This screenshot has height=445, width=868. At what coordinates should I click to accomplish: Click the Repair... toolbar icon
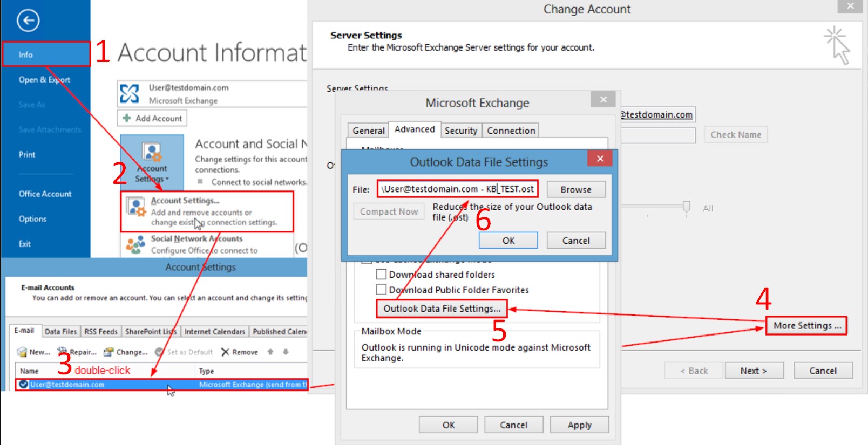[x=63, y=352]
